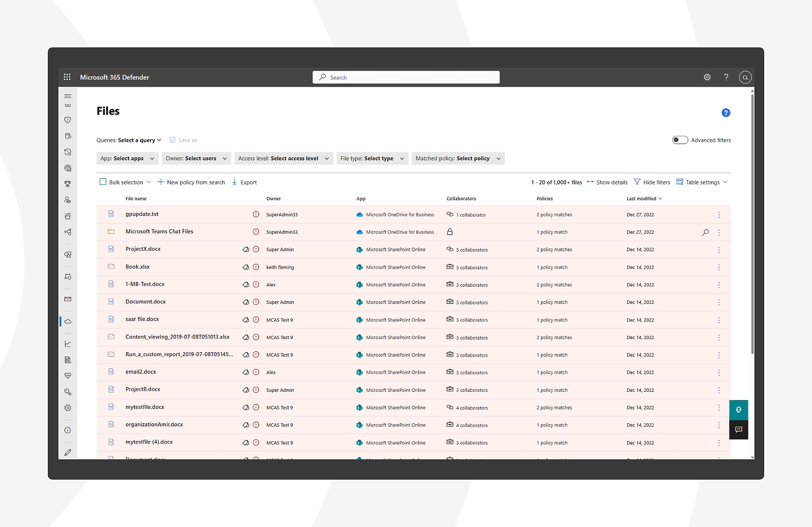Open the app launcher waffle icon
This screenshot has height=527, width=812.
(x=67, y=77)
